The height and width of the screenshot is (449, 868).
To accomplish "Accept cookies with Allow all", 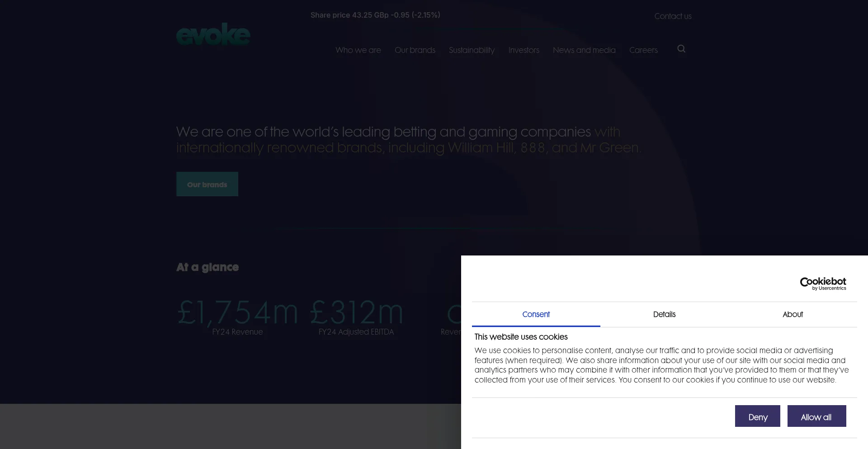I will point(816,416).
